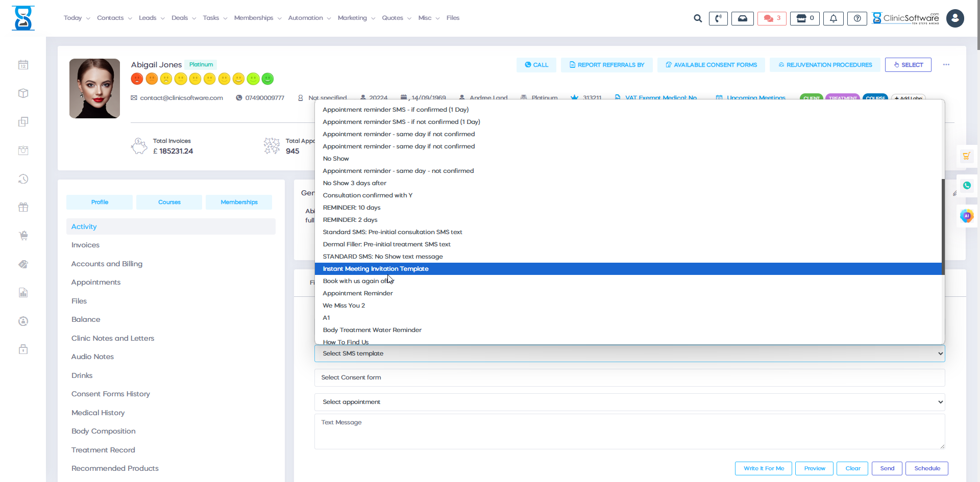This screenshot has width=980, height=482.
Task: Open the reports chart icon in sidebar
Action: tap(23, 292)
